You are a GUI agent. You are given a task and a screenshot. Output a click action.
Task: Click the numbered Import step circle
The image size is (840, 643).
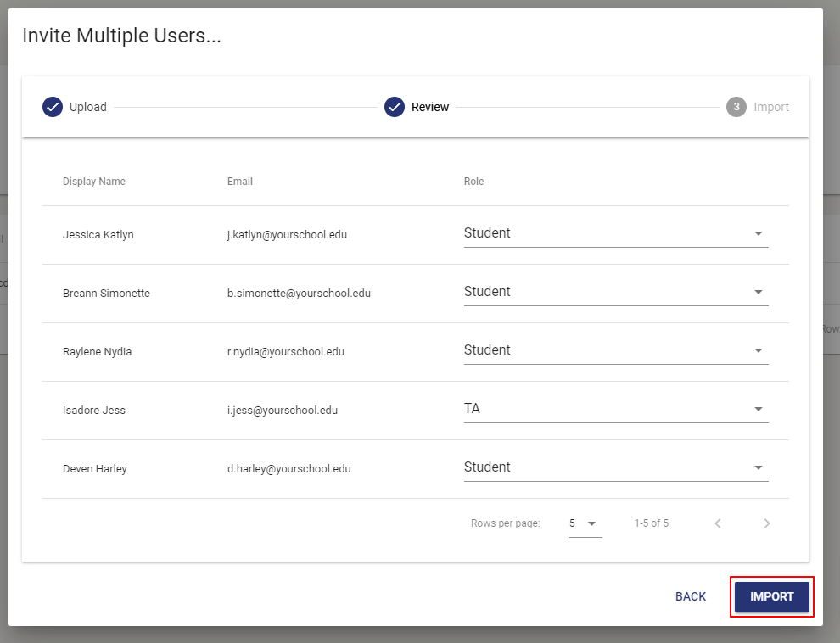pos(735,107)
